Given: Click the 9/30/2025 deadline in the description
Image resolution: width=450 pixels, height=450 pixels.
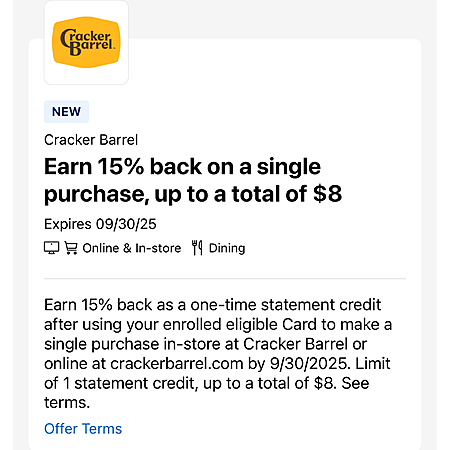Looking at the screenshot, I should [x=310, y=364].
